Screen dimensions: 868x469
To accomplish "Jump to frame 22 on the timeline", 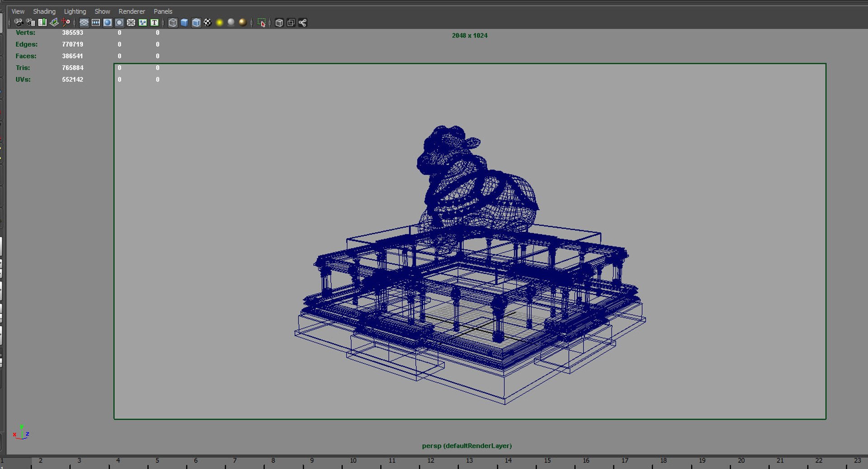I will tap(819, 461).
